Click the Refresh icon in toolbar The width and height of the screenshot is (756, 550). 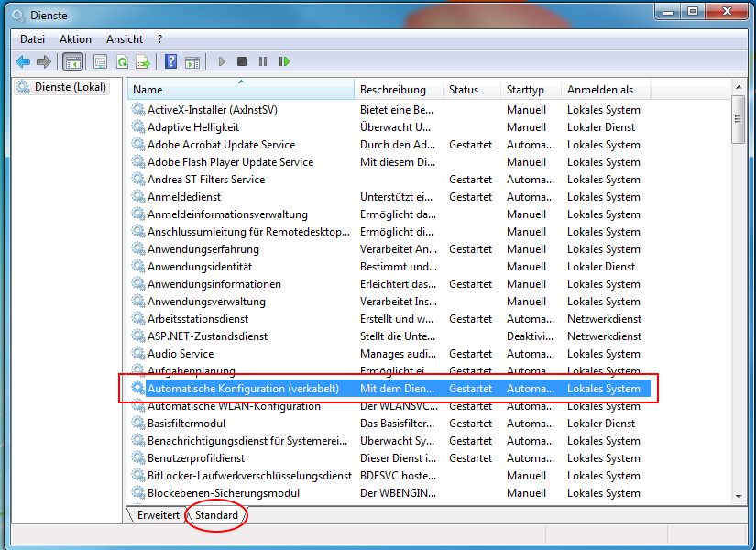click(x=122, y=61)
